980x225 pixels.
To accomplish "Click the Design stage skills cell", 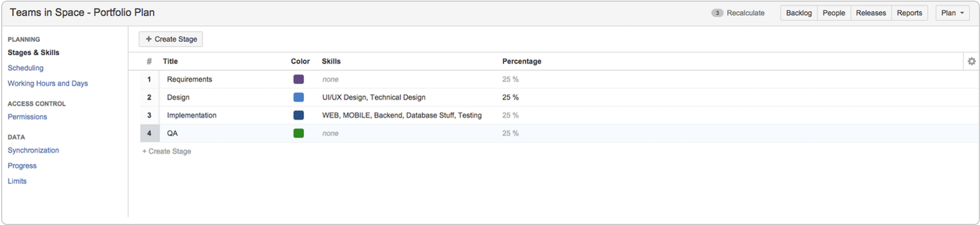I will (x=374, y=97).
